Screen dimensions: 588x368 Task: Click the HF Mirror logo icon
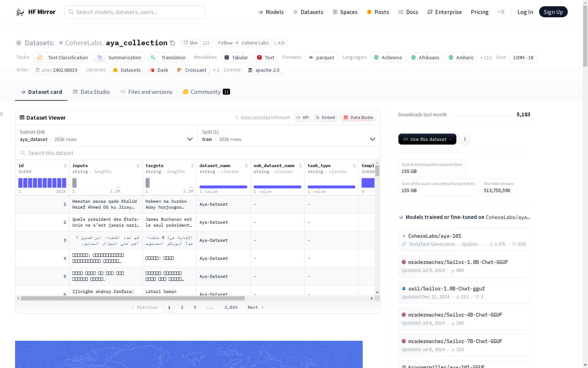pos(20,12)
